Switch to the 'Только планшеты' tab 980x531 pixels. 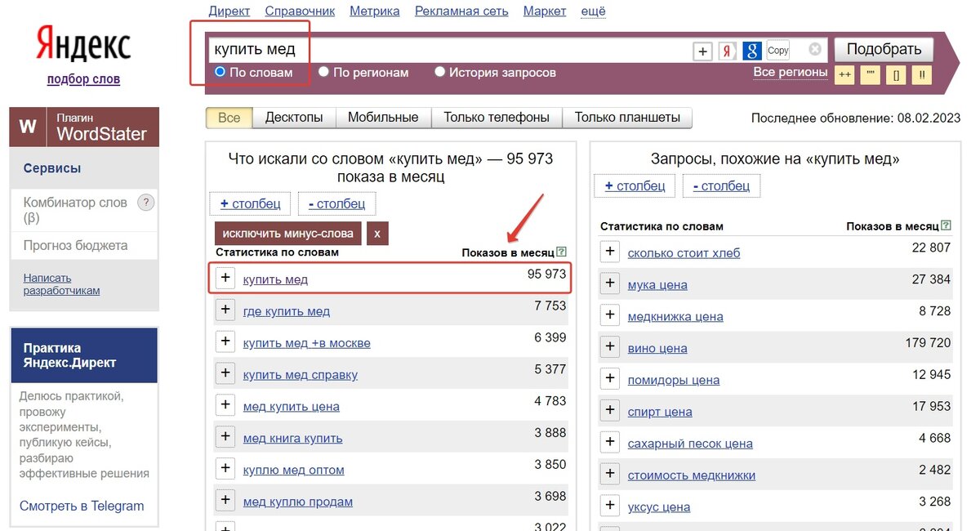click(x=627, y=118)
